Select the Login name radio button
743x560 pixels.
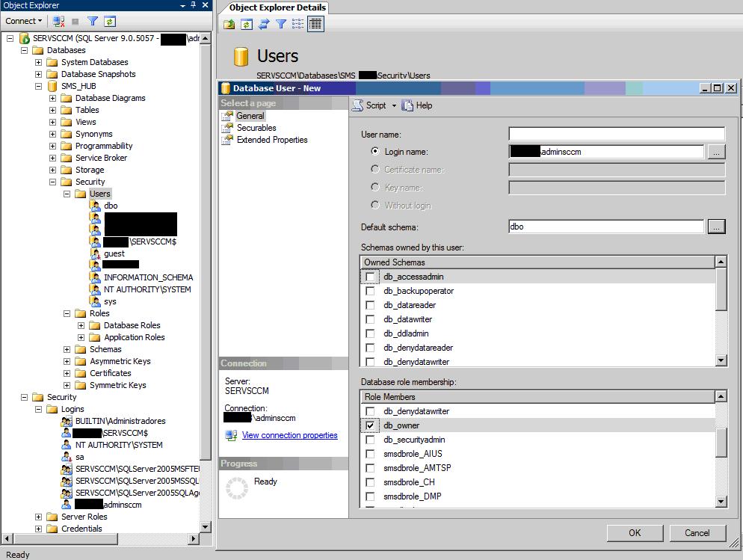tap(375, 151)
